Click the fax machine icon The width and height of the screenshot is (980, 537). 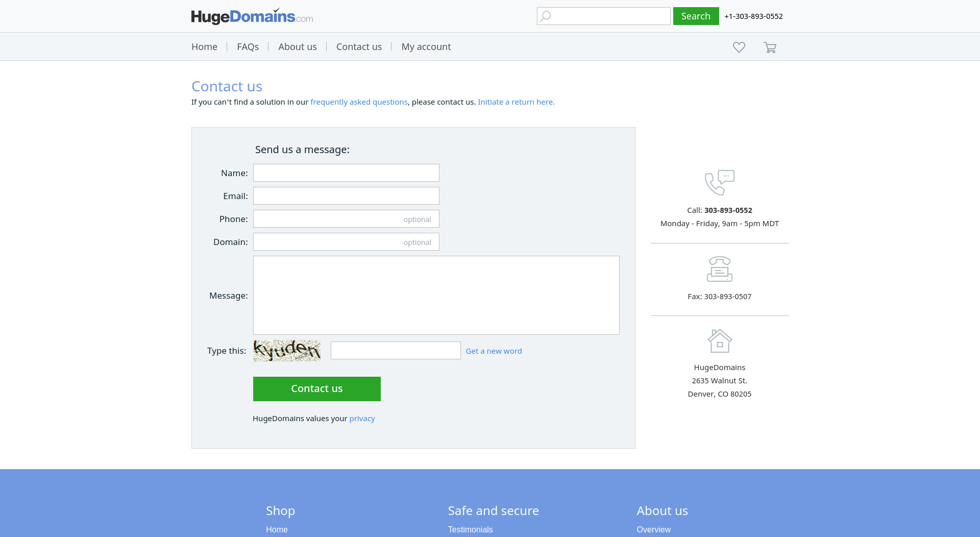pos(719,269)
